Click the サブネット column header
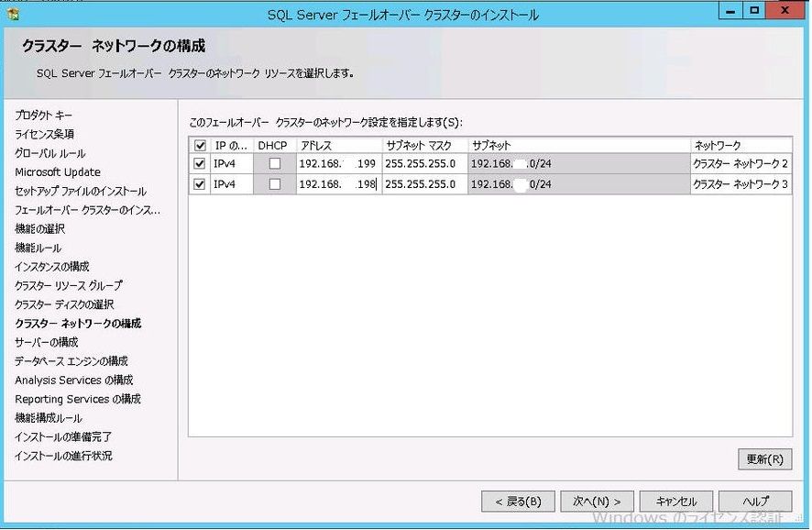 coord(579,146)
